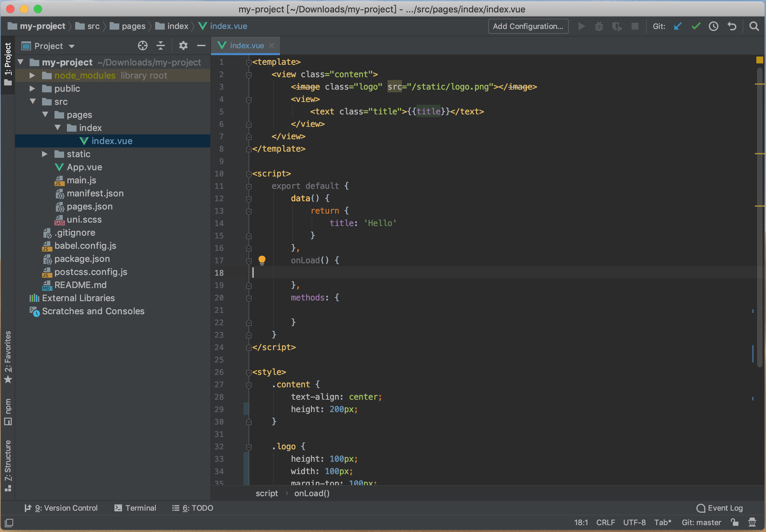Click the Git Rollback undo icon
Image resolution: width=766 pixels, height=532 pixels.
(732, 26)
